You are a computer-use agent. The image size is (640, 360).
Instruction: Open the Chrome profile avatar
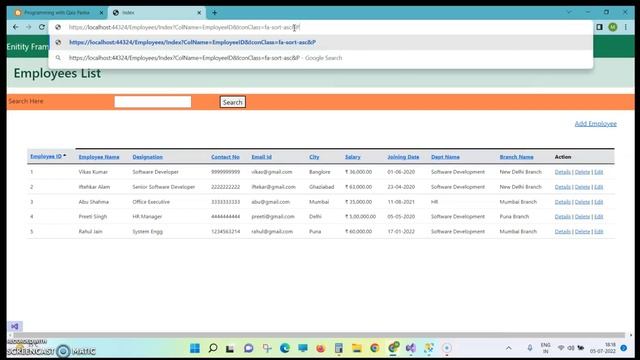click(x=612, y=27)
